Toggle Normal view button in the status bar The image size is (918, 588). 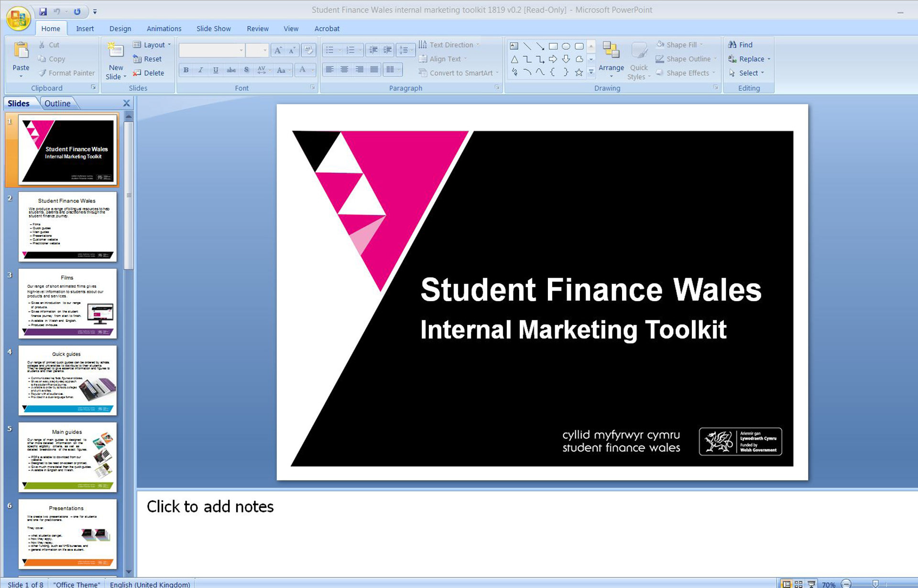point(786,584)
